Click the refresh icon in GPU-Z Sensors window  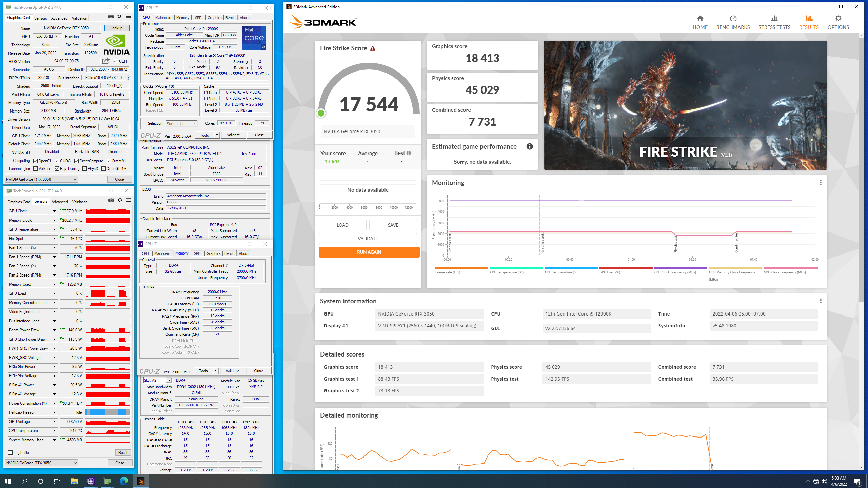pyautogui.click(x=120, y=200)
